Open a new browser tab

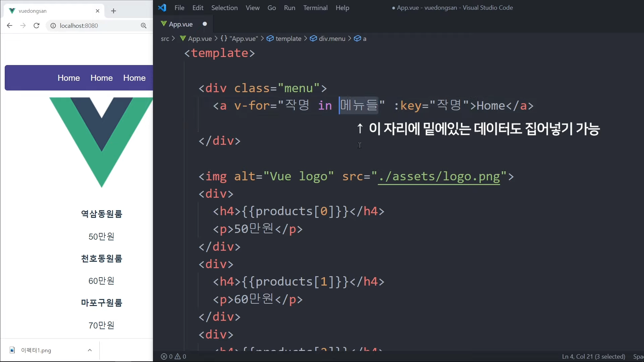113,11
